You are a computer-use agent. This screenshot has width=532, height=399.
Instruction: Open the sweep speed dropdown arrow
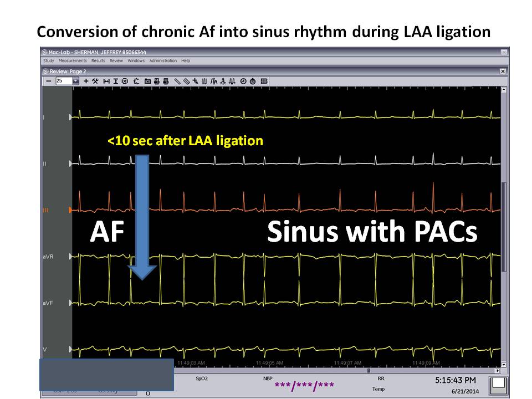pos(76,81)
